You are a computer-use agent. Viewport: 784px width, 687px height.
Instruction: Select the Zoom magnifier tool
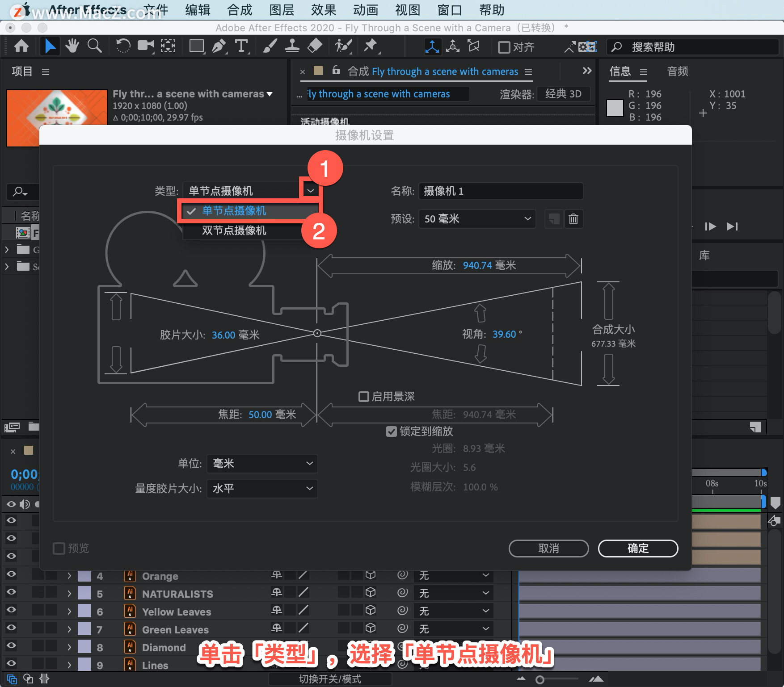tap(94, 46)
